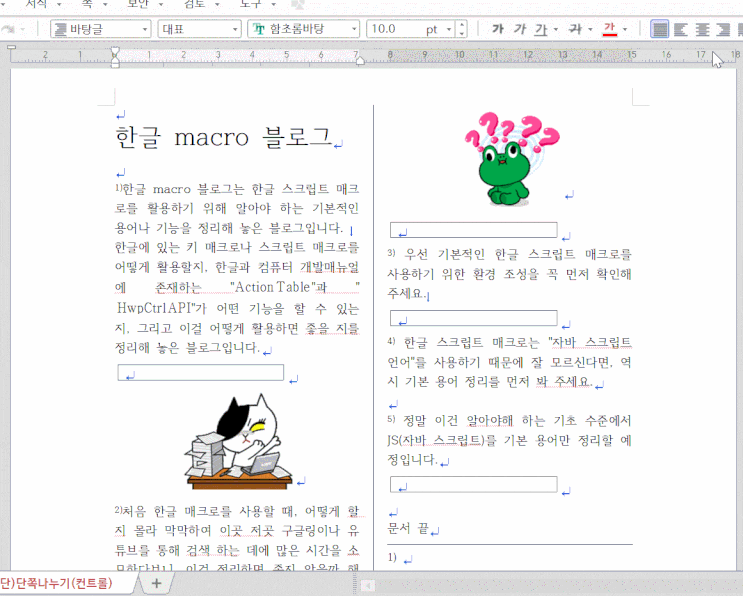The image size is (743, 596).
Task: Apply the red font color button
Action: (x=609, y=29)
